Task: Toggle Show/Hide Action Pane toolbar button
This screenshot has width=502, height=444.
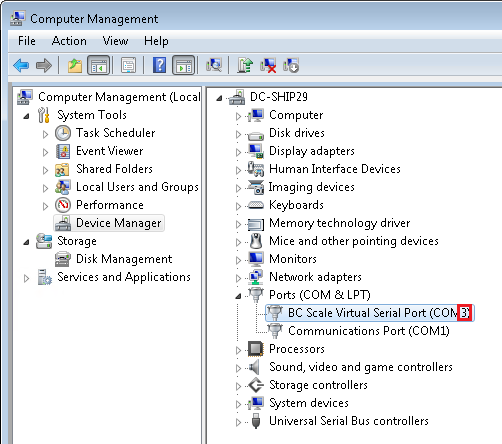Action: point(183,65)
